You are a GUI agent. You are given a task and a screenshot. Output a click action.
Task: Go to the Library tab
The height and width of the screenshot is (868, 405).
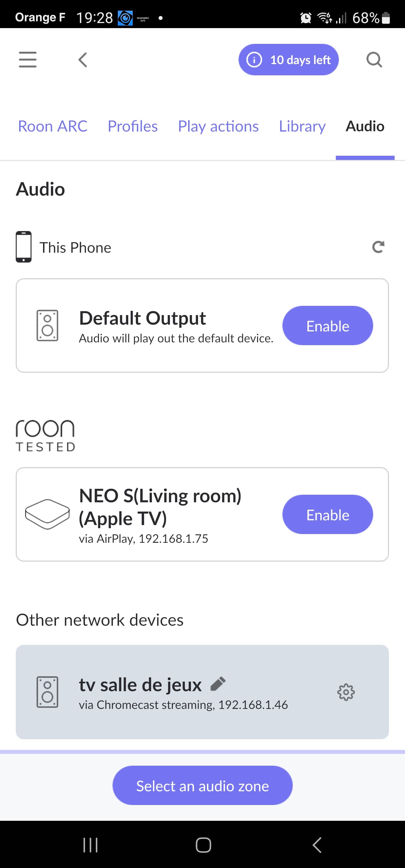(302, 126)
